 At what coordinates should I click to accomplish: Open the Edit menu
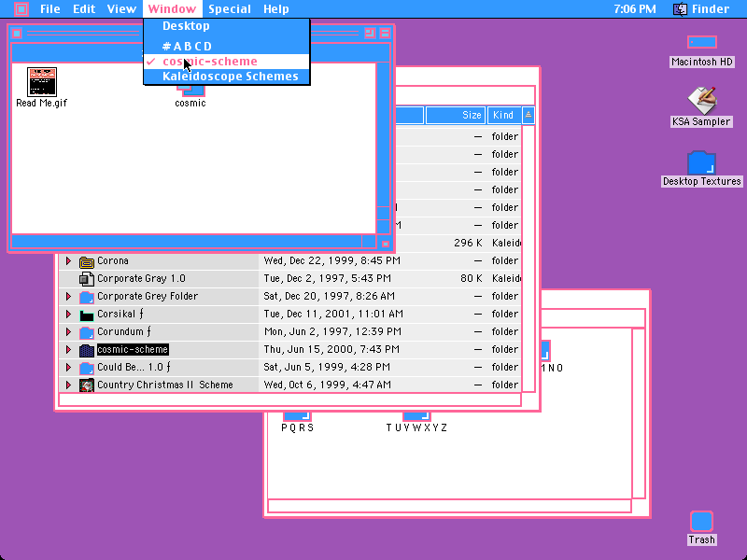[84, 8]
